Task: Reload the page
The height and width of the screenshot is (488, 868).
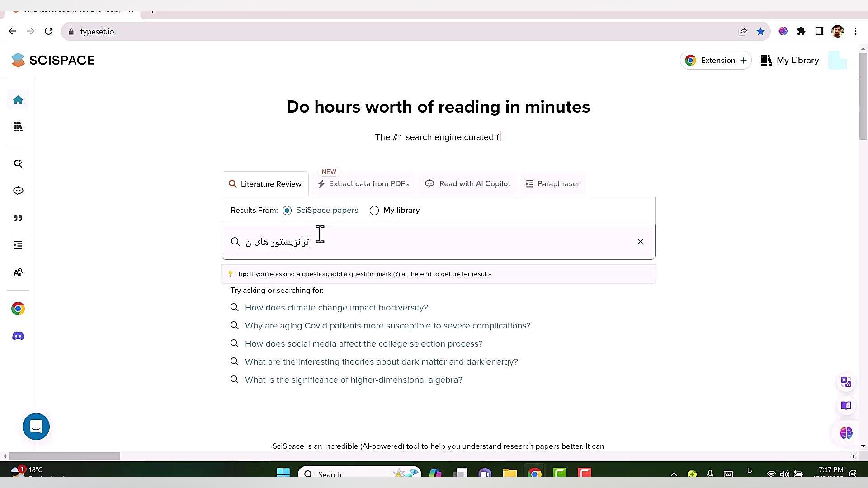Action: coord(48,31)
